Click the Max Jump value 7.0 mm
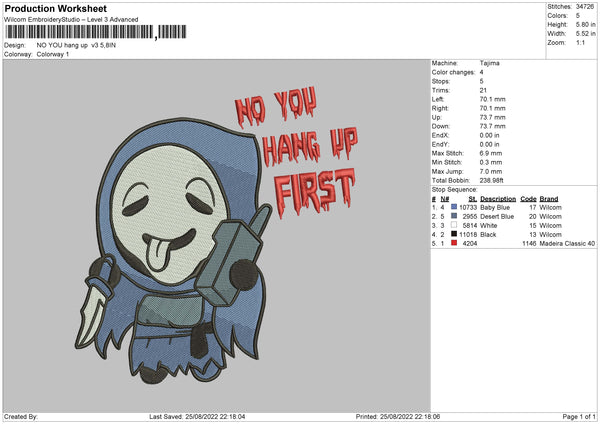Viewport: 600px width, 424px height. [x=491, y=171]
